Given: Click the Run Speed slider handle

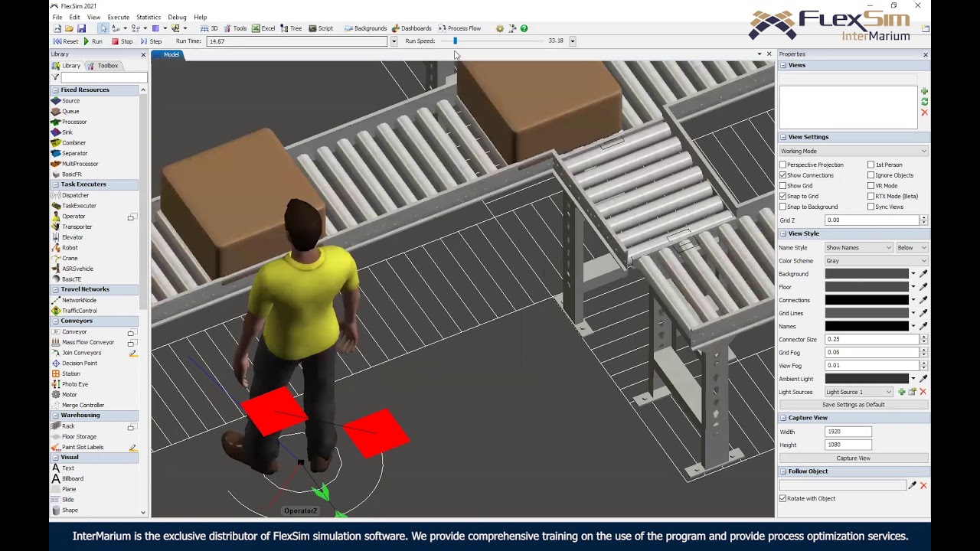Looking at the screenshot, I should (455, 41).
